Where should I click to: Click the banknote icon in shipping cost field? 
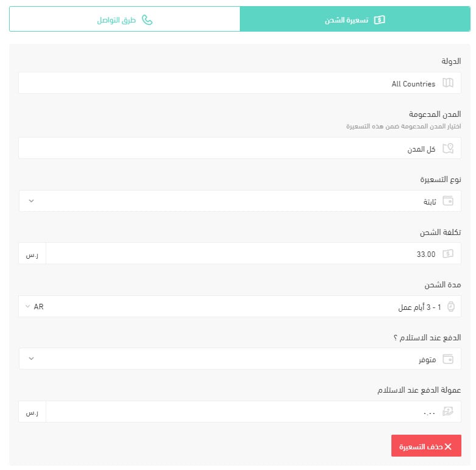pyautogui.click(x=448, y=253)
